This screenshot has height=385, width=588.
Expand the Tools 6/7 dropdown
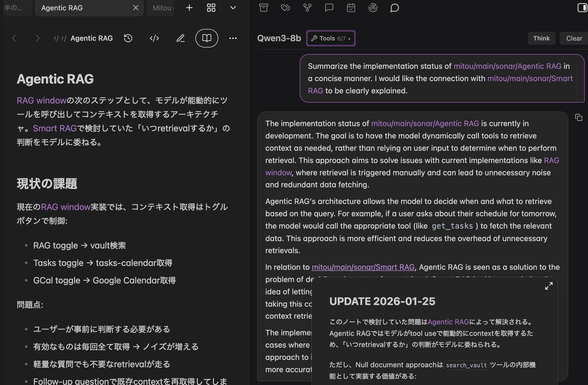point(331,38)
